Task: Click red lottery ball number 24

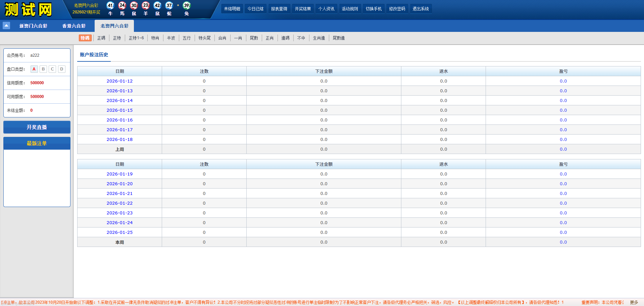Action: (x=122, y=5)
